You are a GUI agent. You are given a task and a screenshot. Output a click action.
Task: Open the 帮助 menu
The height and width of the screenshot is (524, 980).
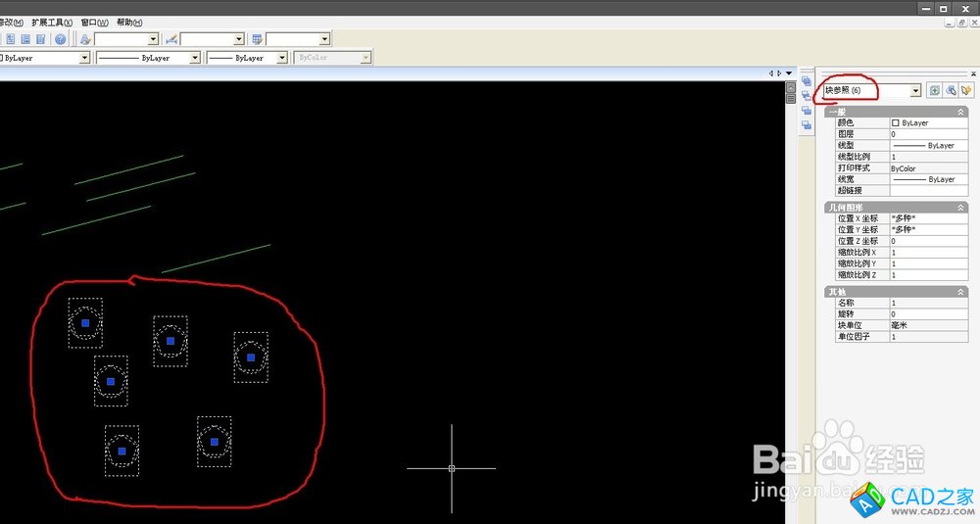click(x=128, y=22)
